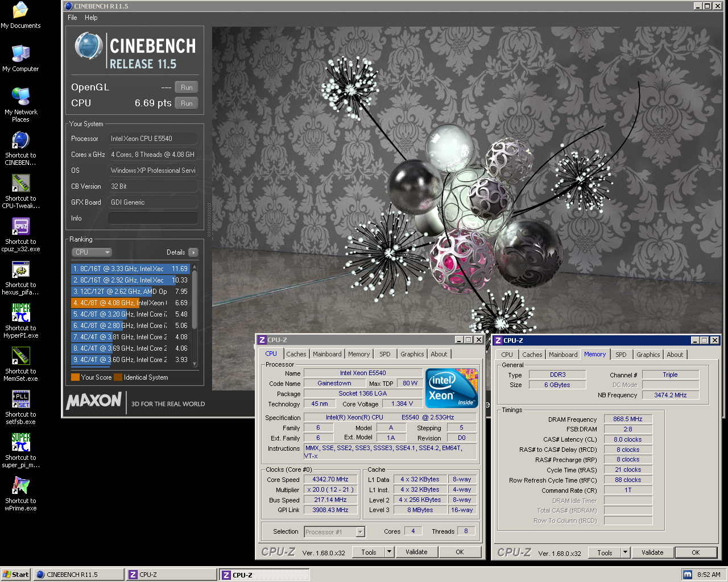728x582 pixels.
Task: Open Processor #1 selection dropdown
Action: 334,532
